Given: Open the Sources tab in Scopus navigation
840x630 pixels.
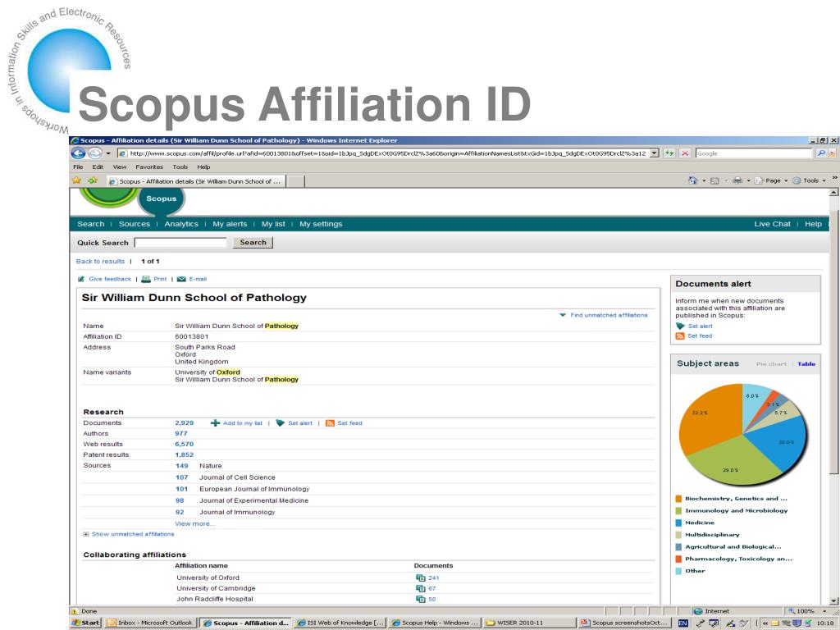Looking at the screenshot, I should coord(135,224).
